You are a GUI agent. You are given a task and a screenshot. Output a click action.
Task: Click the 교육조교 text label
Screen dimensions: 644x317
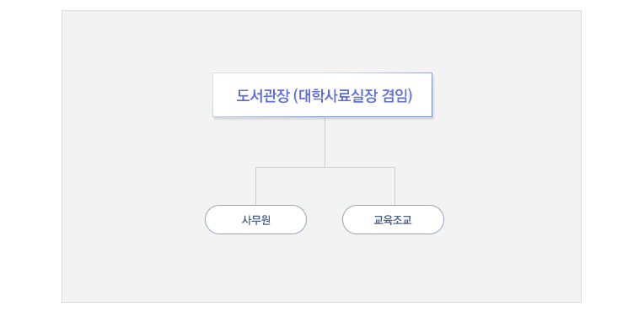[393, 220]
